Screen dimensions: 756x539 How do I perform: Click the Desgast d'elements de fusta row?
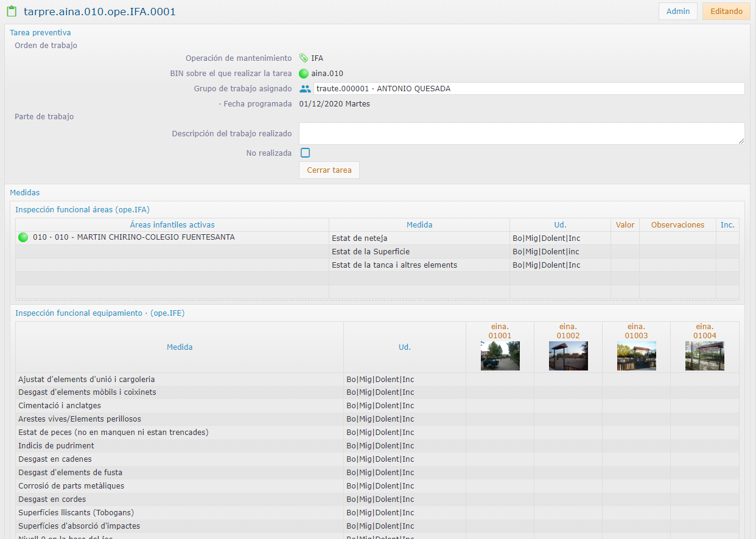(x=377, y=473)
